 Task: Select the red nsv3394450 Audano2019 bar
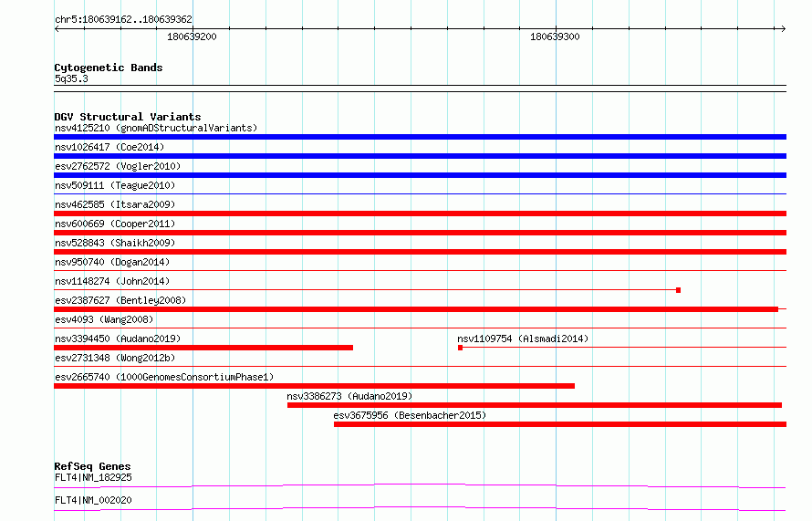[203, 348]
